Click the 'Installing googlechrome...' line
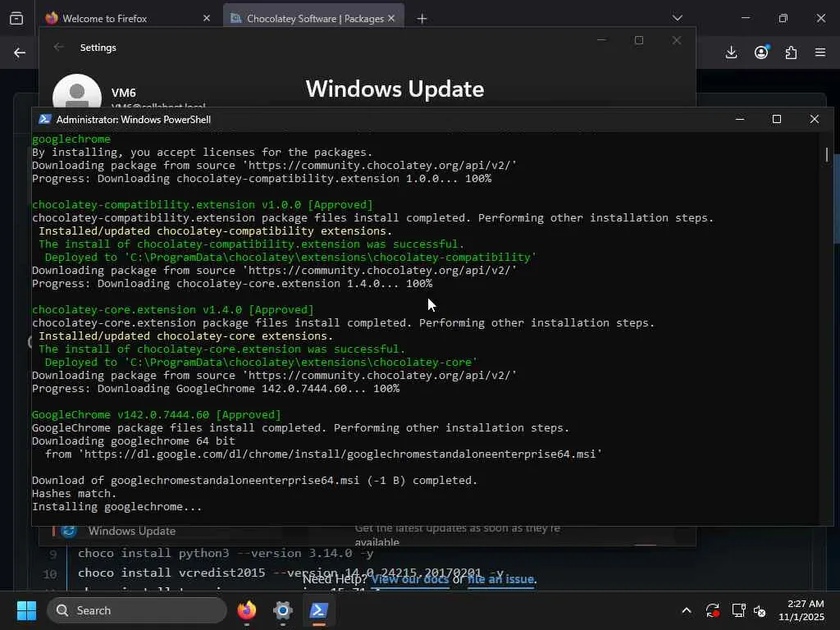Viewport: 840px width, 630px height. (116, 507)
